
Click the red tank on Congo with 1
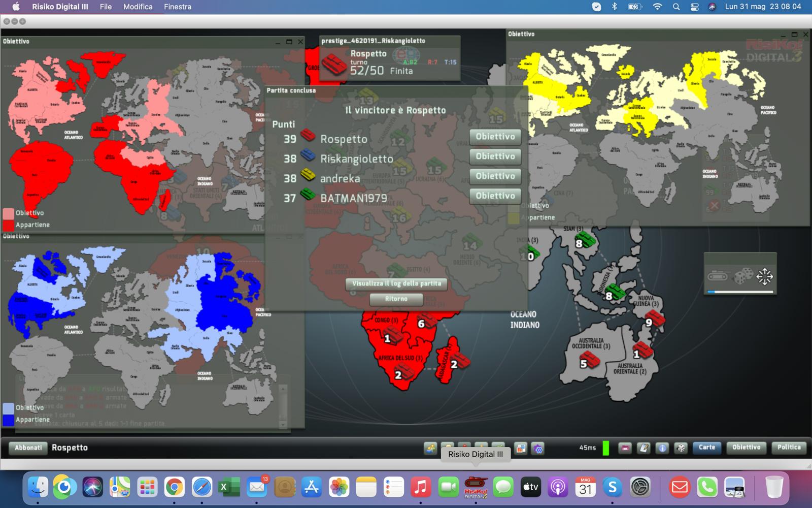[x=393, y=335]
